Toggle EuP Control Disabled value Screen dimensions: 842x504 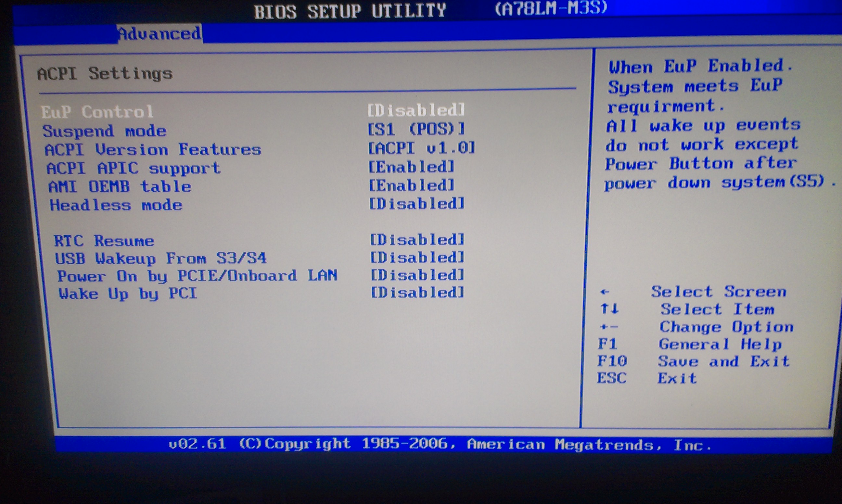click(416, 110)
